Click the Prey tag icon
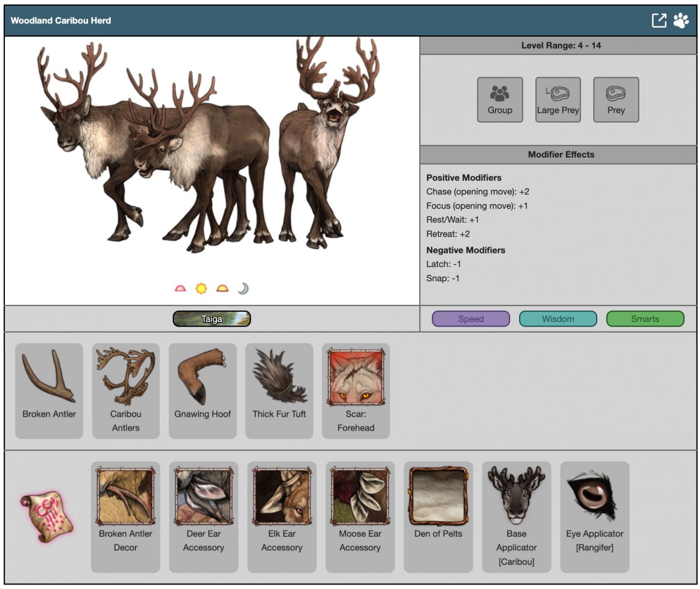 point(615,100)
